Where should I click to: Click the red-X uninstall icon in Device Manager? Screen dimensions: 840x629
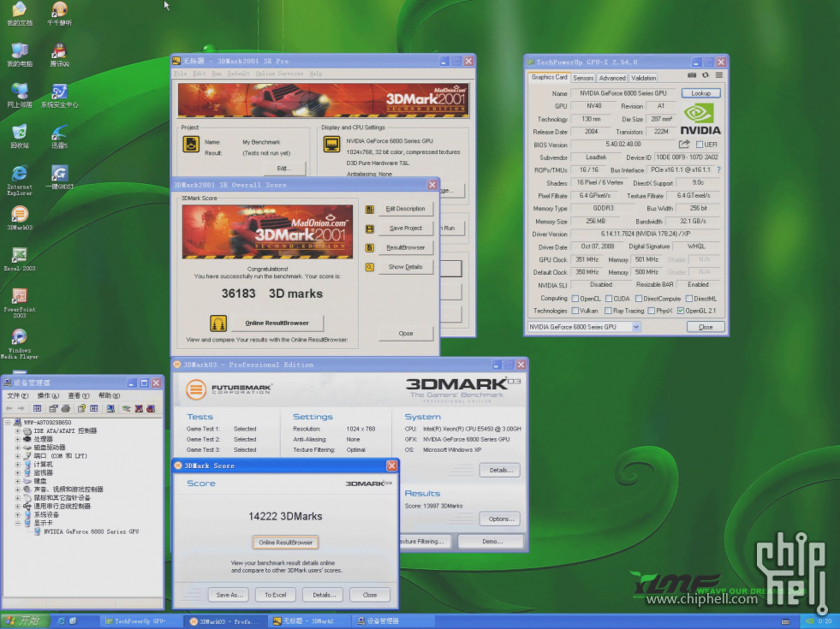tap(139, 408)
